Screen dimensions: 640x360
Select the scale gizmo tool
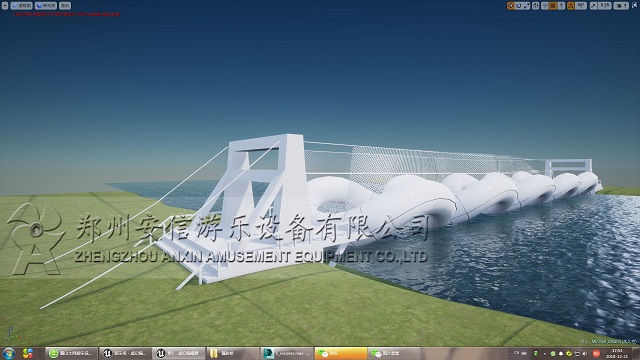coord(526,6)
